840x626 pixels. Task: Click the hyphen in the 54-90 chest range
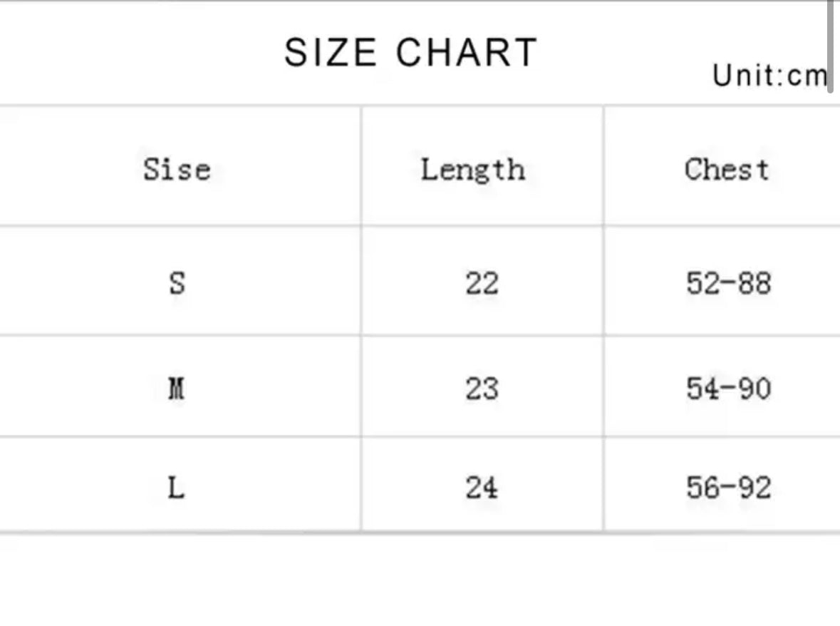click(728, 389)
